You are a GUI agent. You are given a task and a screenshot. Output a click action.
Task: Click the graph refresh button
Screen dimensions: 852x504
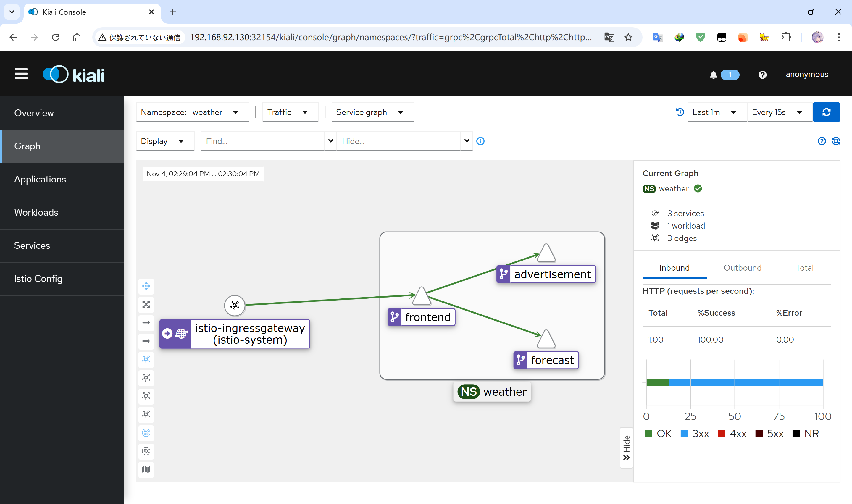click(826, 112)
